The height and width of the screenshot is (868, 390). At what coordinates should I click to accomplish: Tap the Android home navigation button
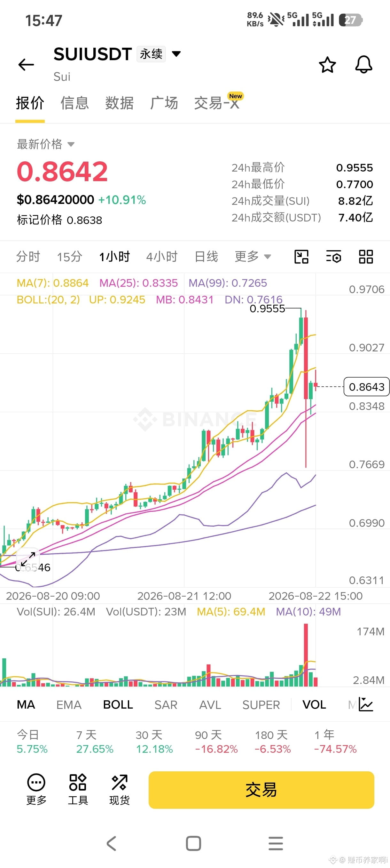(193, 843)
